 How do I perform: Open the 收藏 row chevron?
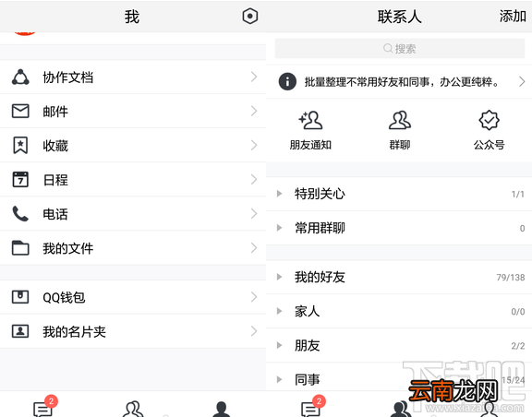click(254, 145)
